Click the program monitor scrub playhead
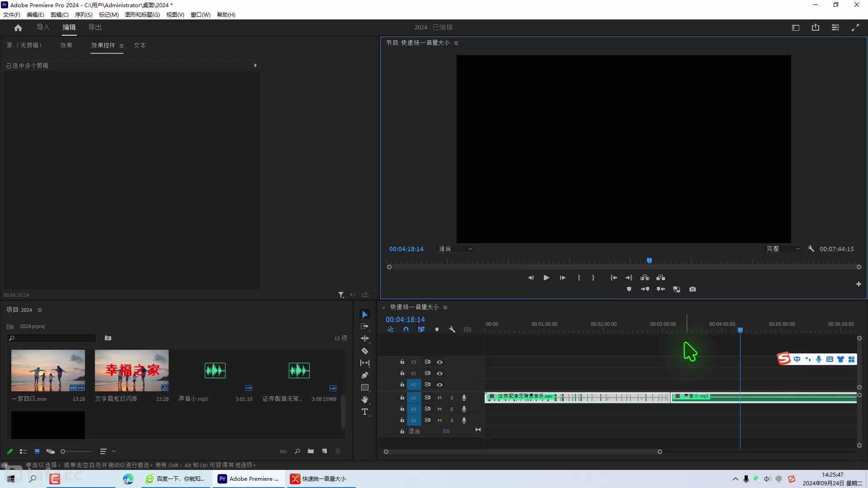The image size is (868, 488). point(649,261)
